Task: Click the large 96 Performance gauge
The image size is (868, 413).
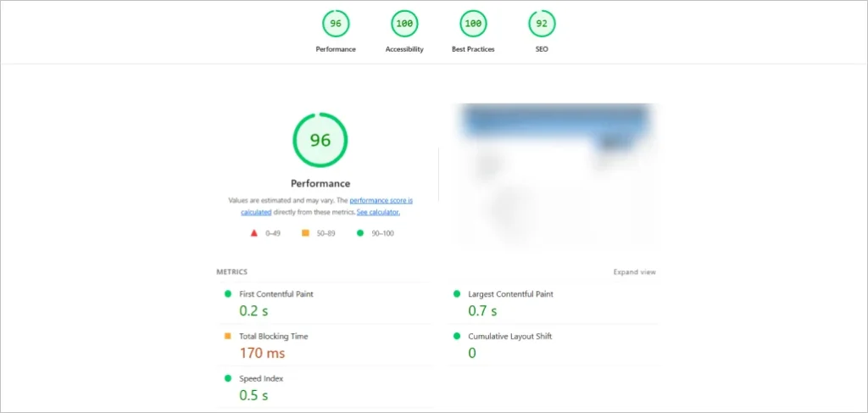Action: pyautogui.click(x=320, y=140)
